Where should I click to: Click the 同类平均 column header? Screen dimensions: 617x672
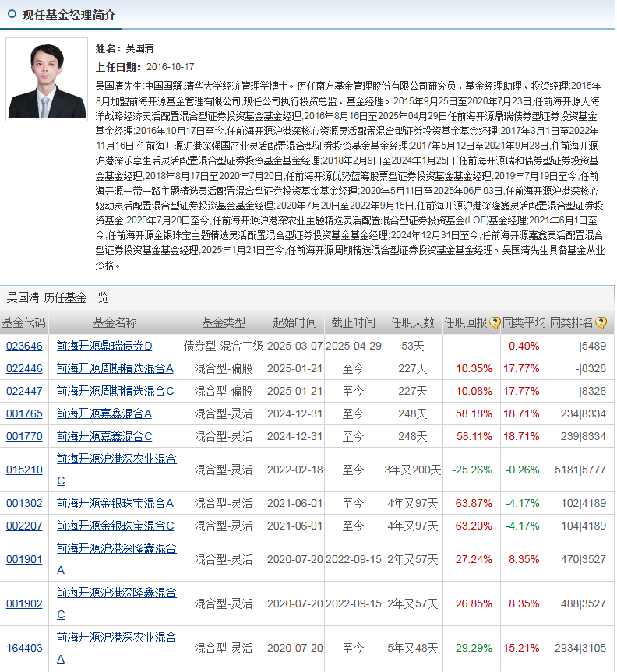click(x=524, y=322)
